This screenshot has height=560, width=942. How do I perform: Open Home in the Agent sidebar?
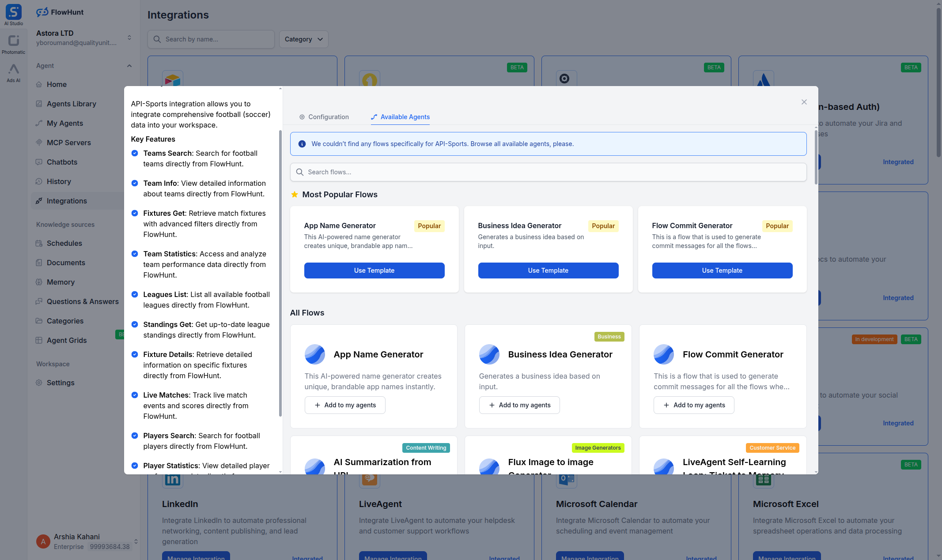(57, 84)
